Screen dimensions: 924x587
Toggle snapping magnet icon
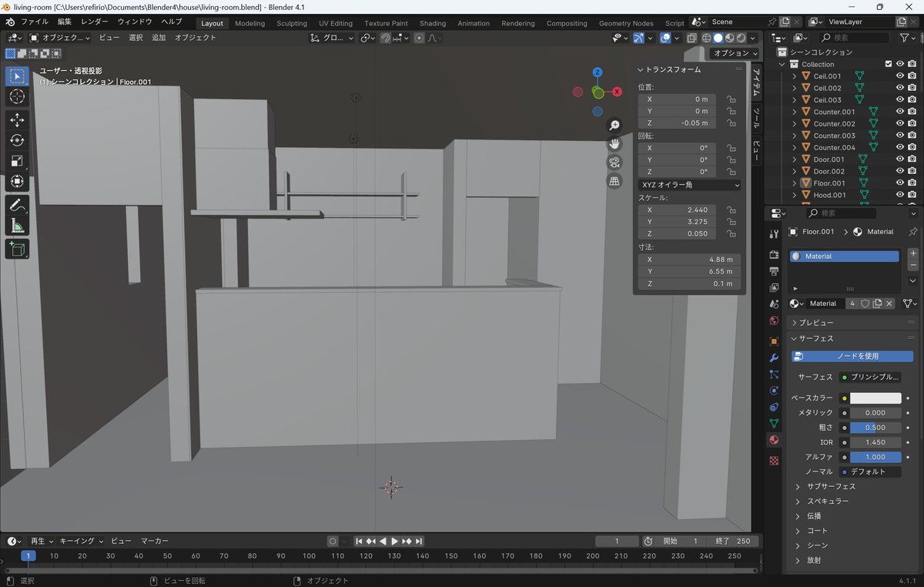[386, 38]
